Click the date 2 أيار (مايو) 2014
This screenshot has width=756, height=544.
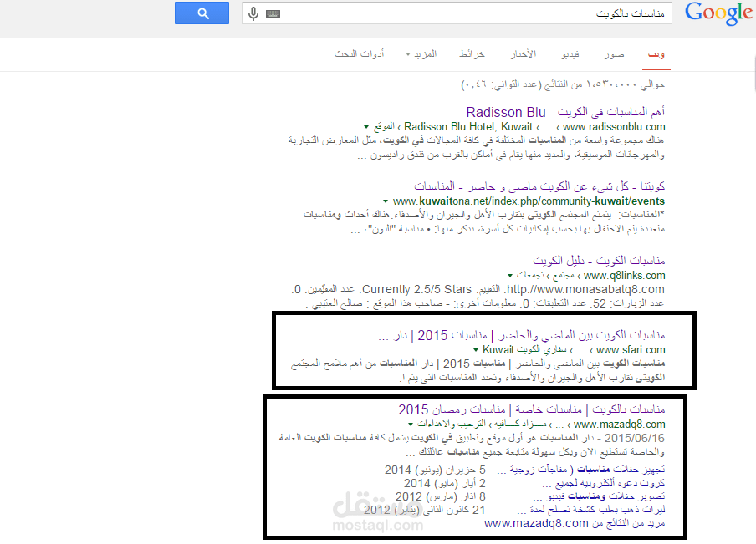point(445,483)
